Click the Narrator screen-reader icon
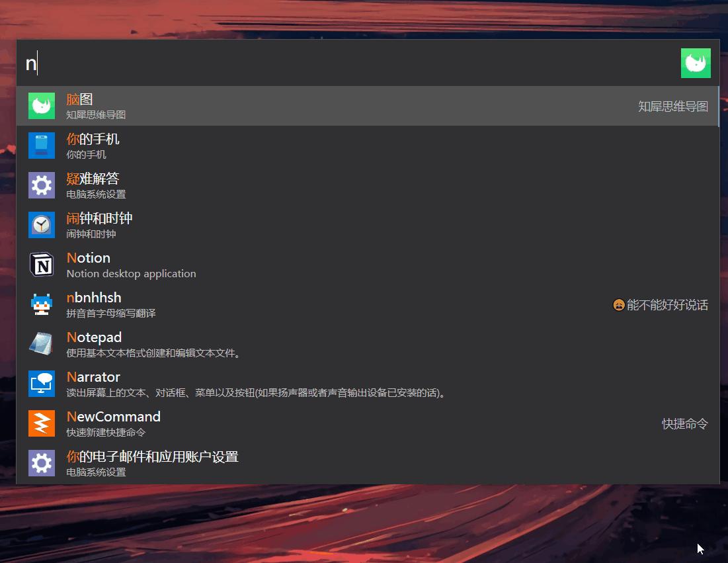The height and width of the screenshot is (563, 728). [x=41, y=384]
